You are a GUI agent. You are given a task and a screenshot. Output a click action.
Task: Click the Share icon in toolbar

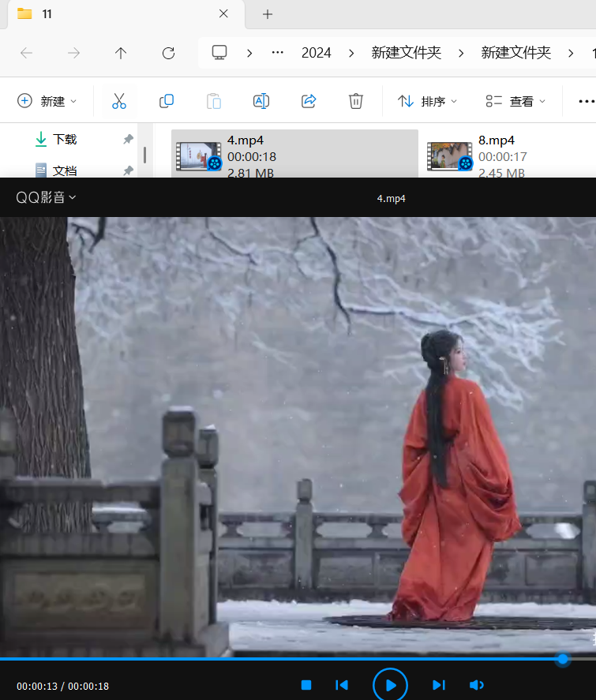coord(309,101)
